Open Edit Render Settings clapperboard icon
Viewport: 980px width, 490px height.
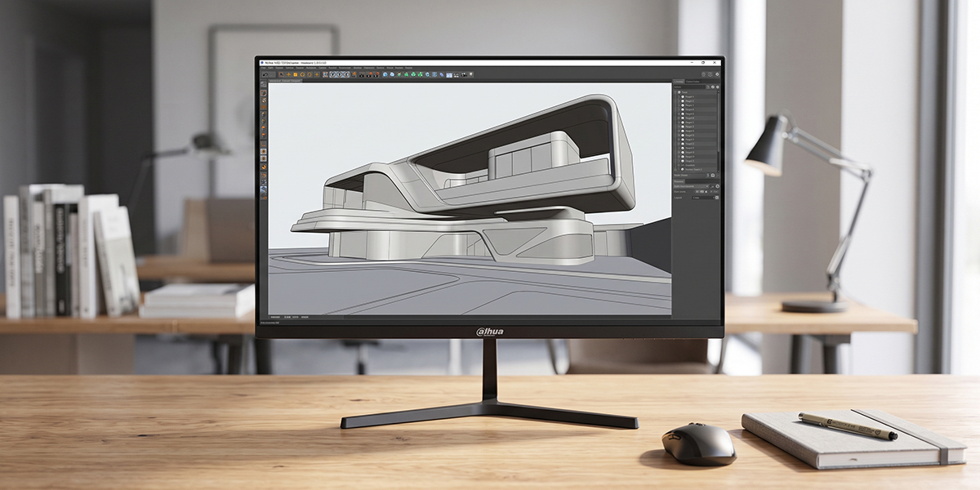point(376,74)
